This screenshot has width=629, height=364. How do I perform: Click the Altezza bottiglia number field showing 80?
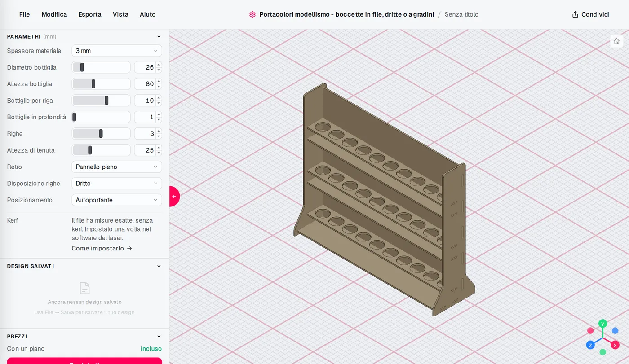[x=148, y=84]
